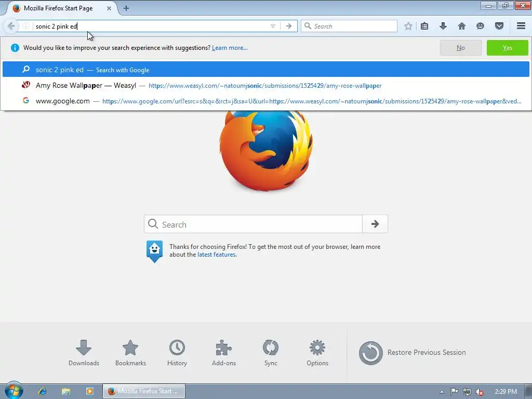
Task: Click the Firefox house mascot snippet icon
Action: point(154,251)
